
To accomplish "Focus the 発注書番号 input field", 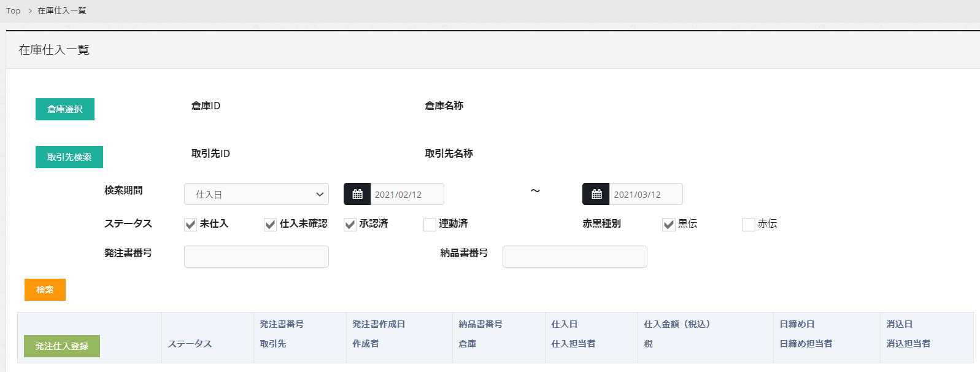I will tap(256, 257).
